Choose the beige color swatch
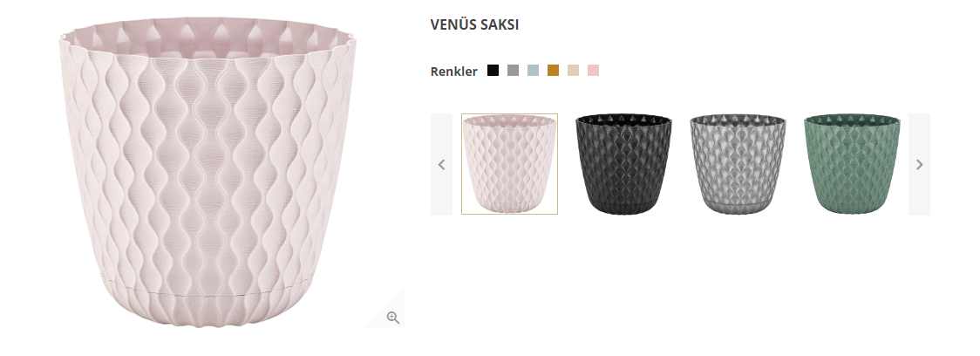 point(573,71)
